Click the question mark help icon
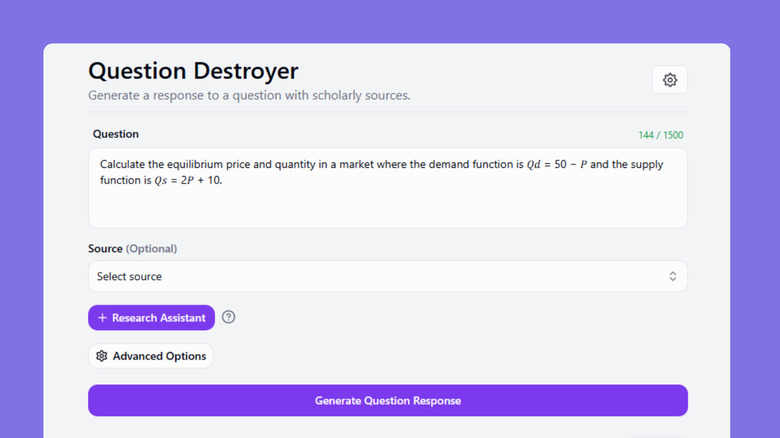Viewport: 780px width, 438px height. click(229, 317)
